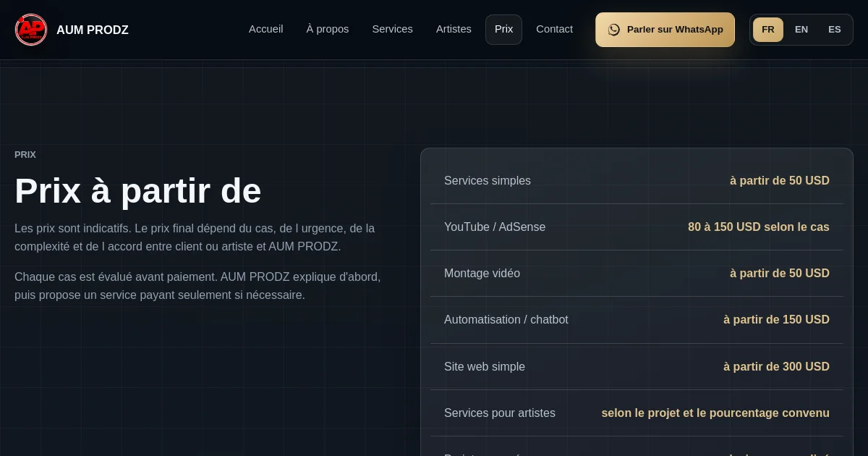Switch language to ES

[x=835, y=30]
